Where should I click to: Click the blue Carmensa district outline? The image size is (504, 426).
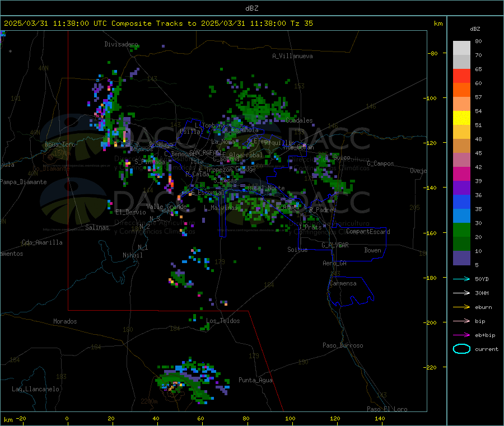tap(351, 292)
